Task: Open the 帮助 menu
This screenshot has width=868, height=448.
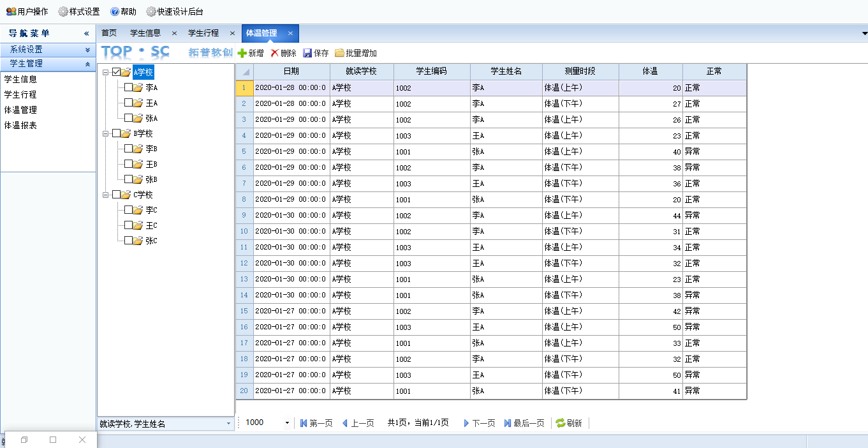Action: tap(123, 11)
